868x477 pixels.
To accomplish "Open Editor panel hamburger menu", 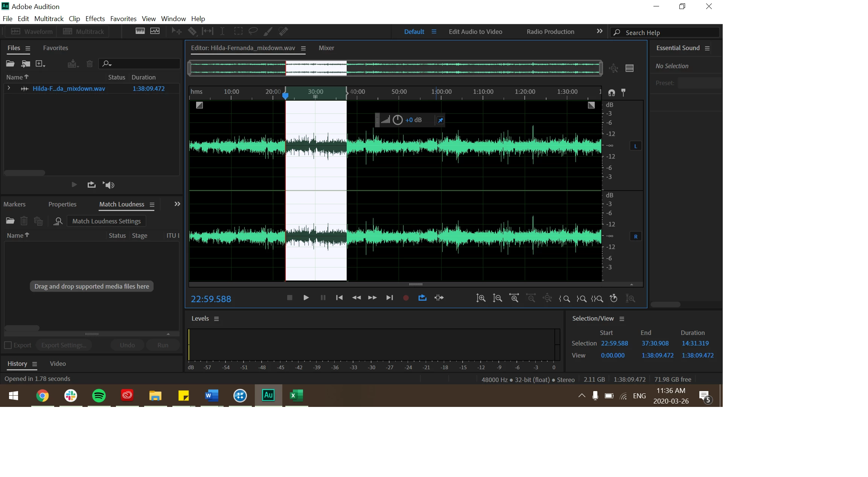I will [x=303, y=48].
